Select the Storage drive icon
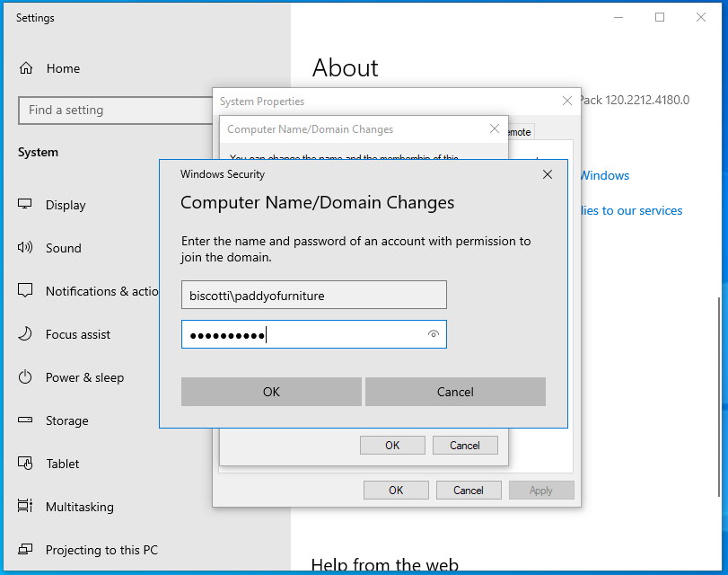This screenshot has width=728, height=575. coord(26,420)
